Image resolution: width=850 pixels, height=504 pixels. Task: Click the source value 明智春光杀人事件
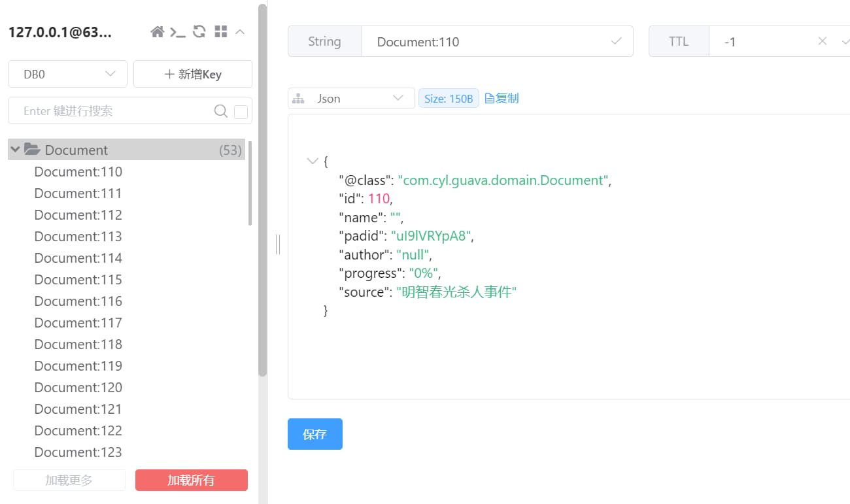[x=456, y=292]
